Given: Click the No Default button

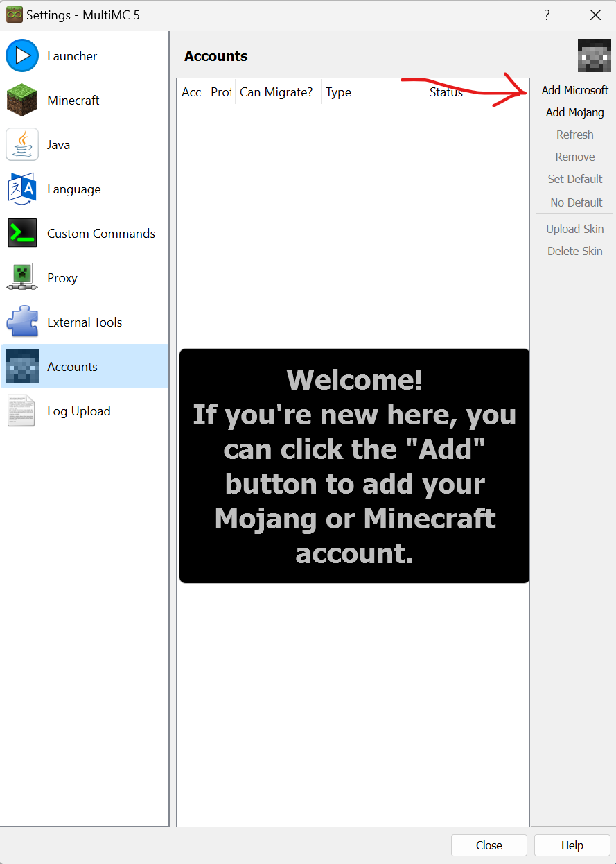Looking at the screenshot, I should click(575, 202).
